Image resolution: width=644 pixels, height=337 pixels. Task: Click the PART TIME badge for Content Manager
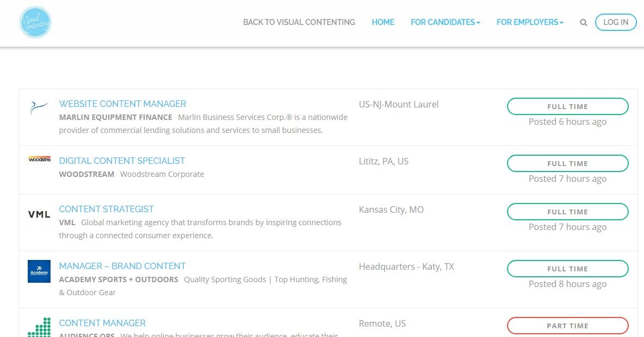pyautogui.click(x=567, y=326)
